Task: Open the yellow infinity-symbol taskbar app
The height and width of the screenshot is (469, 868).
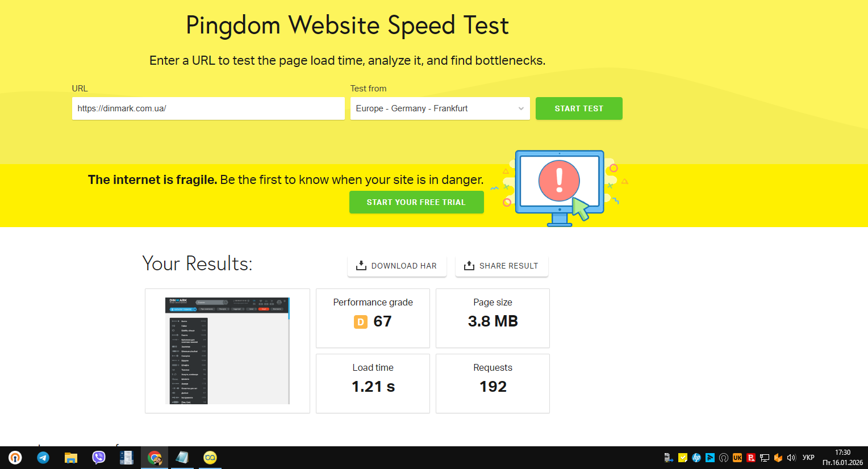Action: (x=210, y=458)
